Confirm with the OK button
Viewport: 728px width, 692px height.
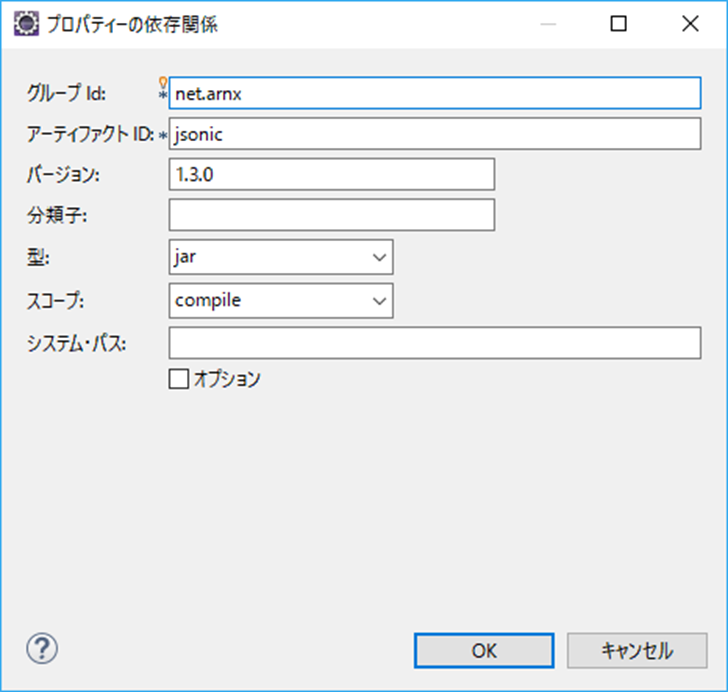pos(484,650)
